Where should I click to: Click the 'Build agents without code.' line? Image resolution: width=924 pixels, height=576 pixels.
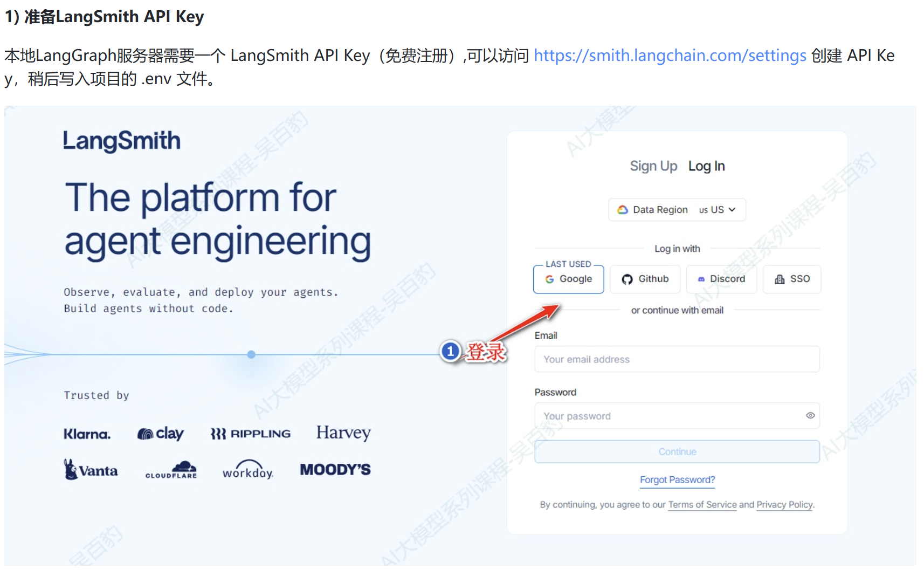pyautogui.click(x=148, y=308)
